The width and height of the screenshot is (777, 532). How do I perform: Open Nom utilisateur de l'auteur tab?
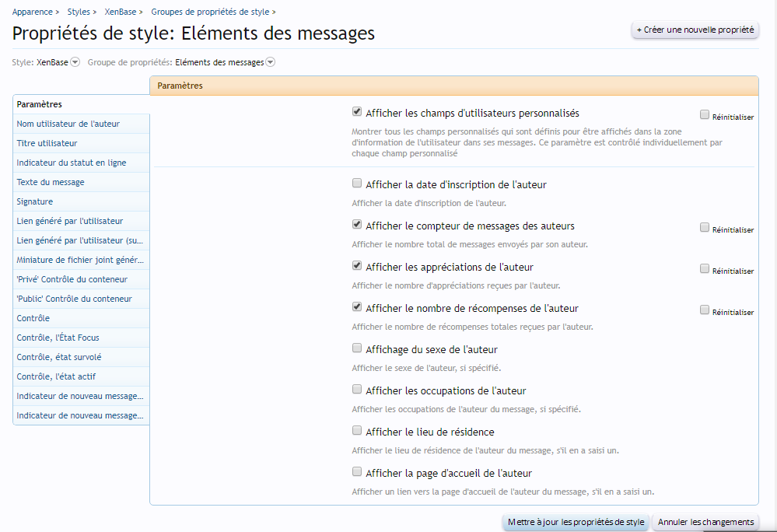click(68, 124)
